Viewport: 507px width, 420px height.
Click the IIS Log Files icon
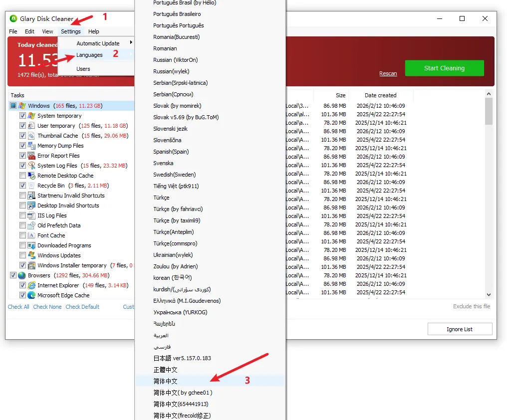coord(31,215)
